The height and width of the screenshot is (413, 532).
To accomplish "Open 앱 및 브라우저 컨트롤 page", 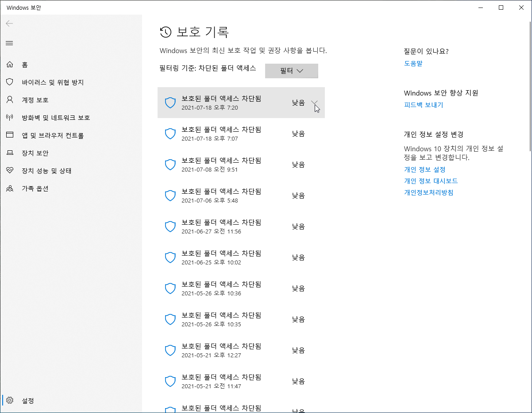I will [53, 135].
